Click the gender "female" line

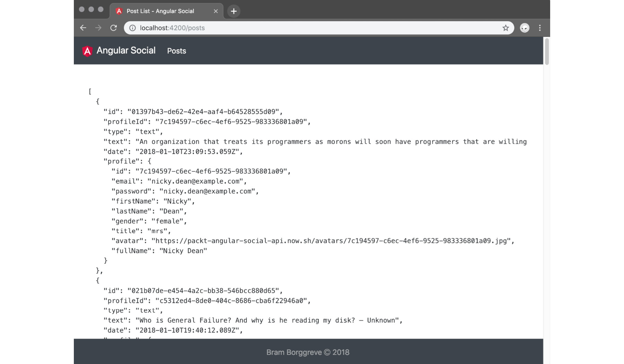[x=149, y=221]
